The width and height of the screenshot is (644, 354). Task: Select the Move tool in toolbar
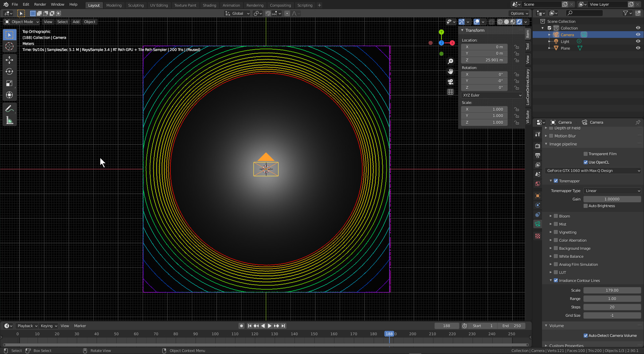pyautogui.click(x=9, y=60)
